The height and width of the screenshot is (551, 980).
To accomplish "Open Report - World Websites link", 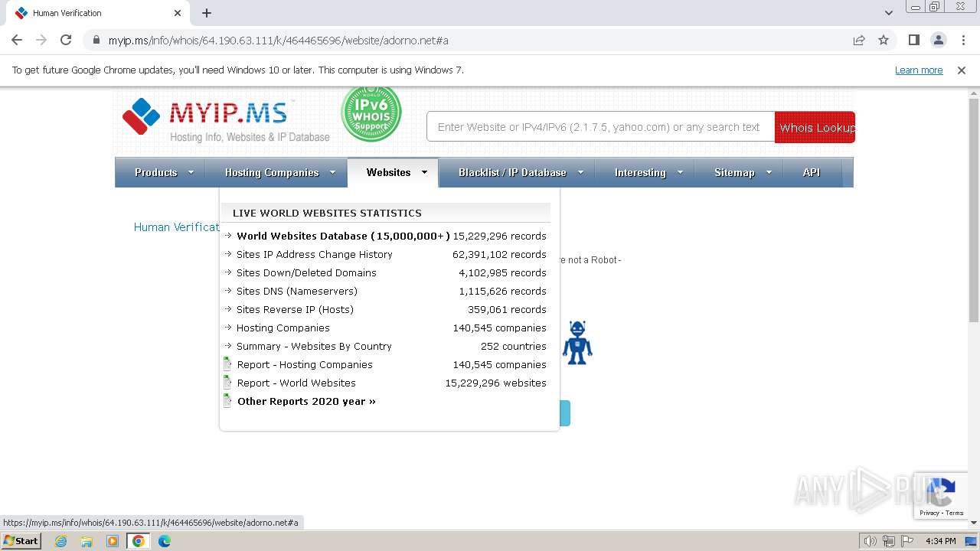I will (x=296, y=383).
